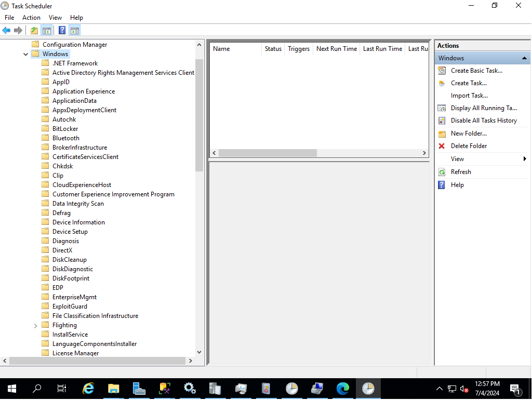Click the tree pane horizontal scrollbar
Viewport: 532px width, 400px height.
pos(97,361)
